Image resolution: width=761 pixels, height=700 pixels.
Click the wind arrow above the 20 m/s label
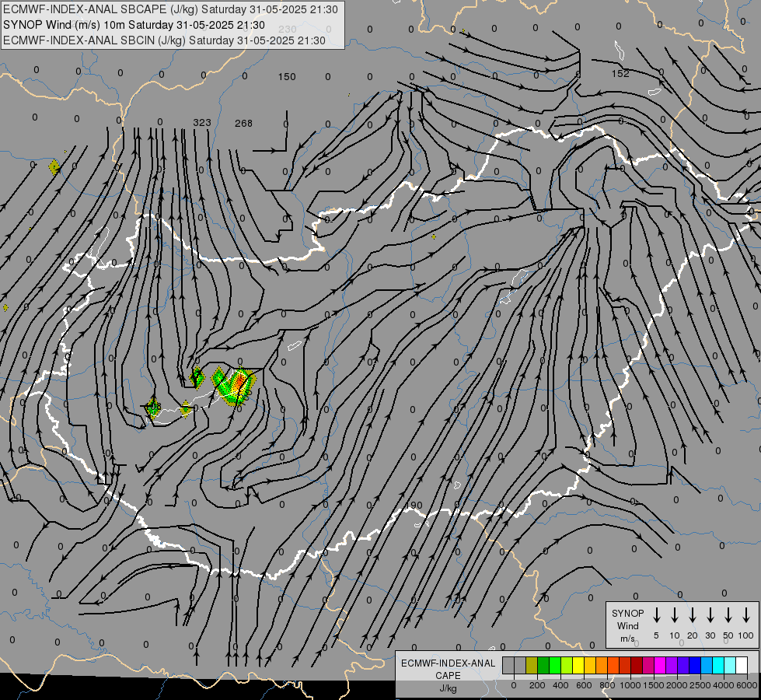point(692,615)
